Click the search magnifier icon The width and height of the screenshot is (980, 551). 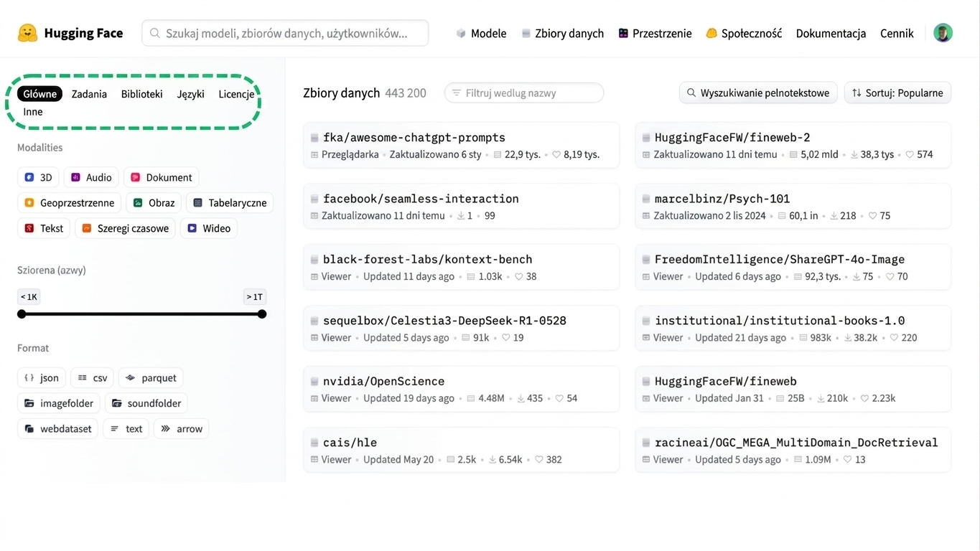tap(154, 33)
